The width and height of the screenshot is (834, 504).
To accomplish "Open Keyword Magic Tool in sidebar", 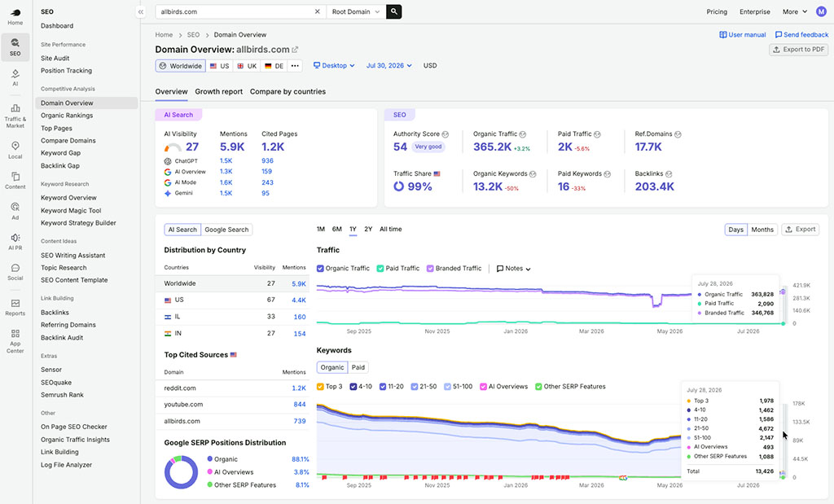I will click(x=71, y=211).
